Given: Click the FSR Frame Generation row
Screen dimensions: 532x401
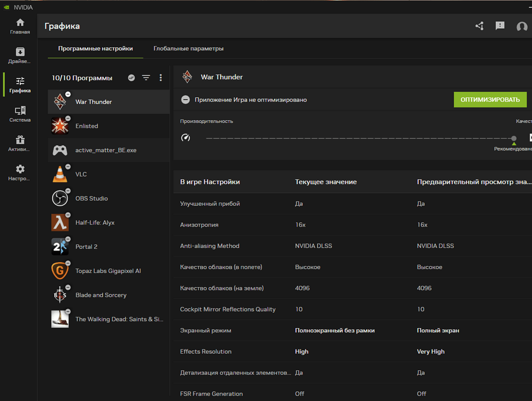Looking at the screenshot, I should click(353, 394).
